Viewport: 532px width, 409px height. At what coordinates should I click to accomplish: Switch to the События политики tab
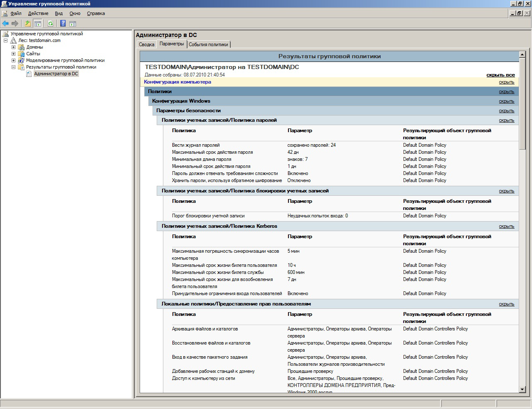click(208, 44)
